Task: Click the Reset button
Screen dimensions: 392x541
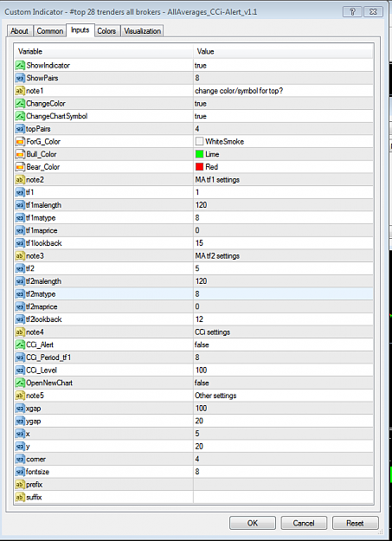Action: click(355, 523)
